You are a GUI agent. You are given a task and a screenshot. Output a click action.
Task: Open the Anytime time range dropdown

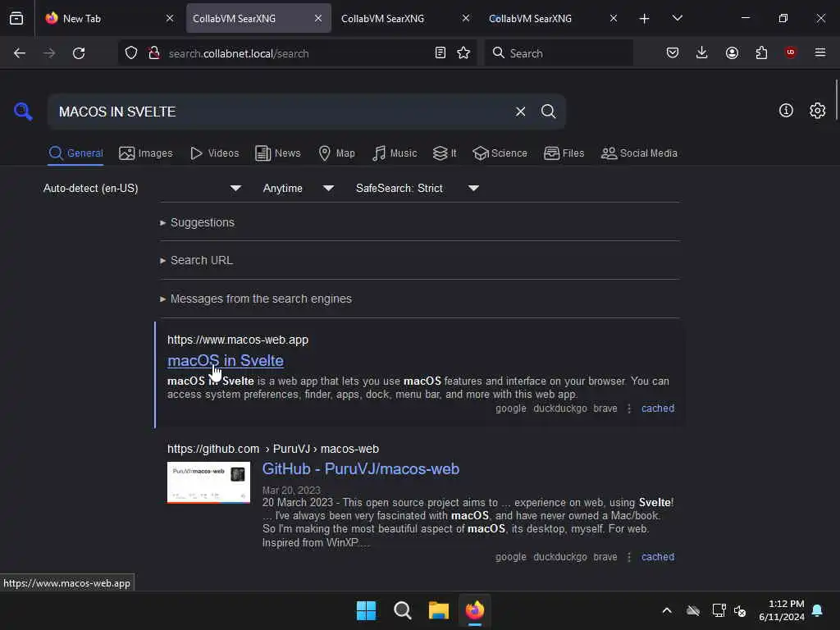click(298, 189)
